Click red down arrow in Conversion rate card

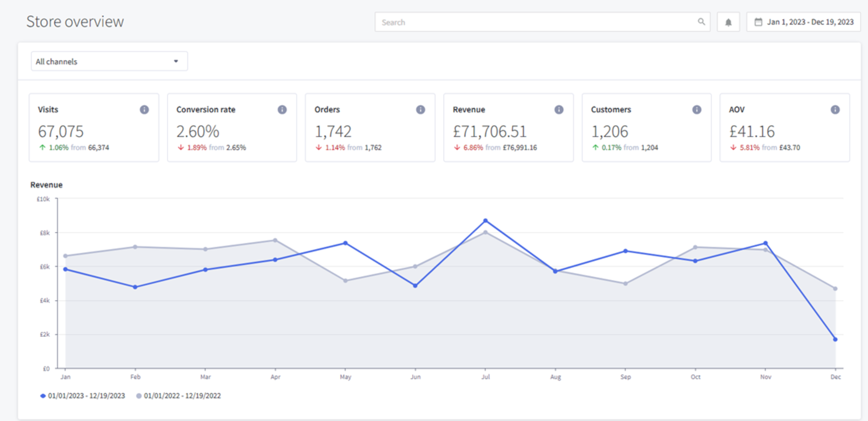pos(181,147)
